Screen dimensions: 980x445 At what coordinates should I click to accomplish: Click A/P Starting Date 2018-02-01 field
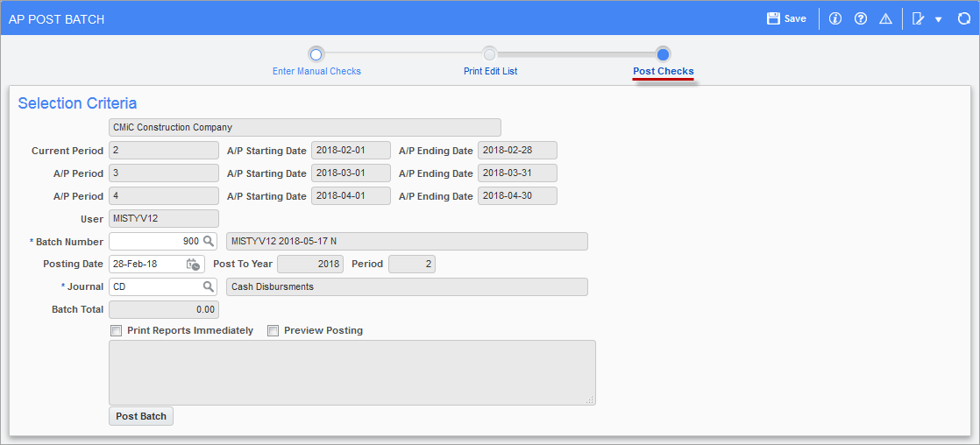[x=351, y=150]
